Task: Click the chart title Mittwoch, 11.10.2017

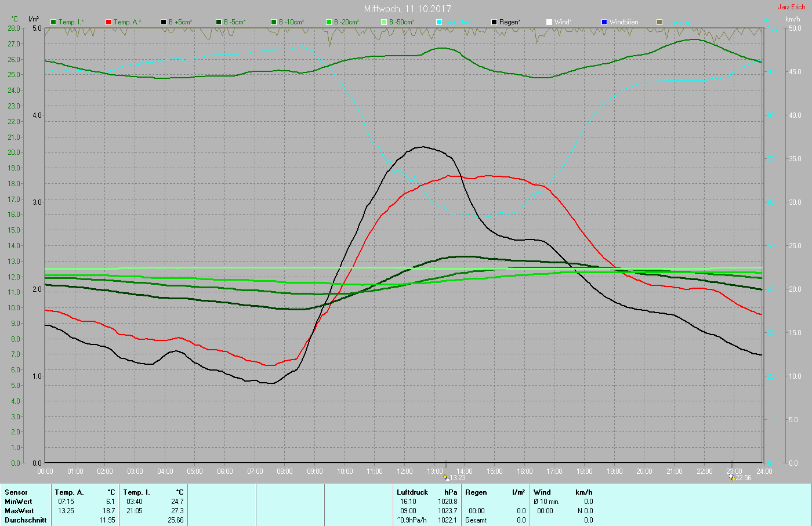Action: [x=407, y=9]
